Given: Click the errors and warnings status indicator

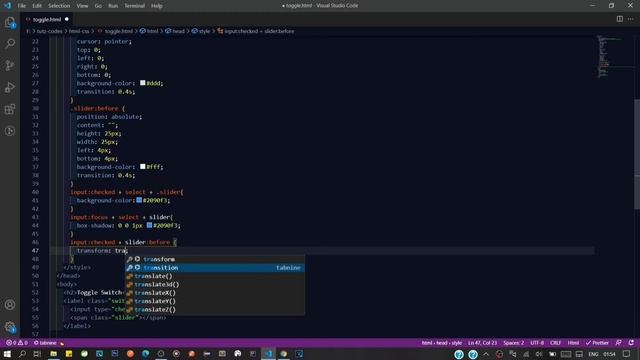Looking at the screenshot, I should coord(17,343).
